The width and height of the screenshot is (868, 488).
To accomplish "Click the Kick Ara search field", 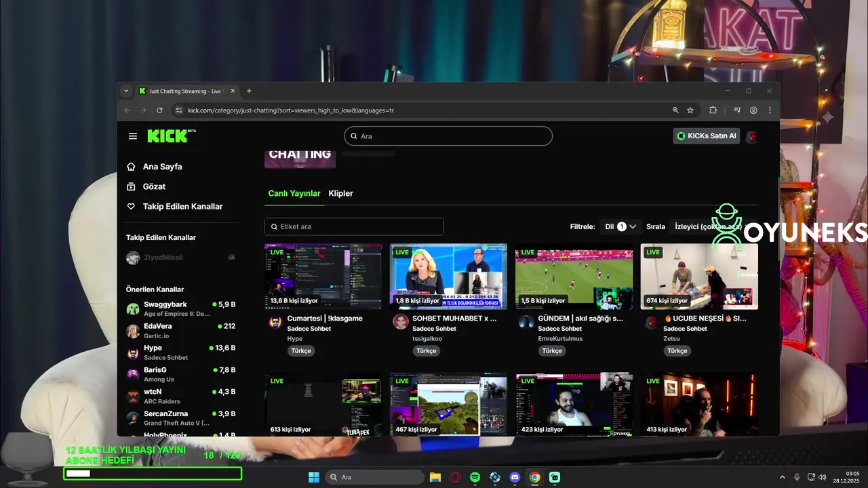I will tap(448, 136).
